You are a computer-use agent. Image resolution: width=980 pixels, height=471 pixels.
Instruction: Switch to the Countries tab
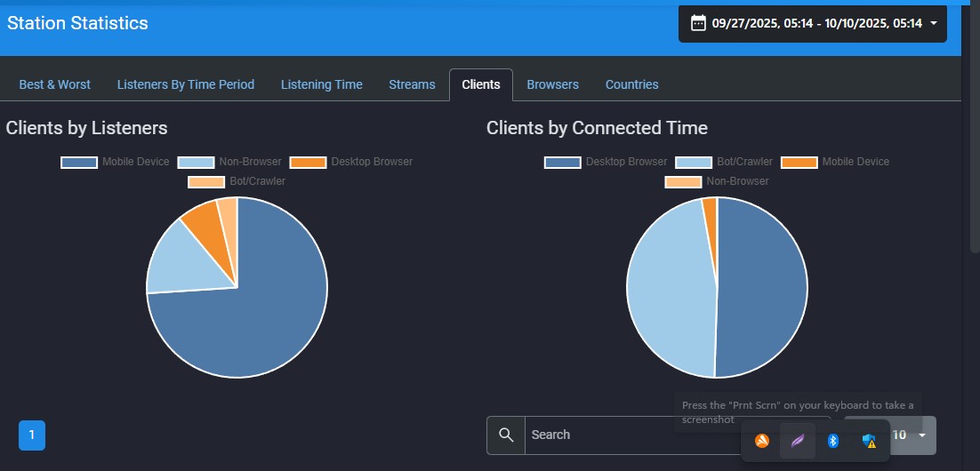631,84
